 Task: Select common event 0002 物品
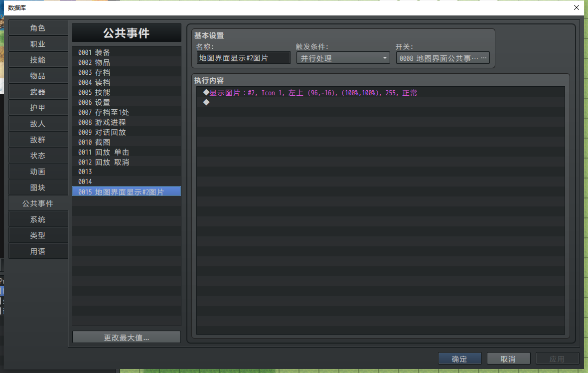pyautogui.click(x=127, y=62)
